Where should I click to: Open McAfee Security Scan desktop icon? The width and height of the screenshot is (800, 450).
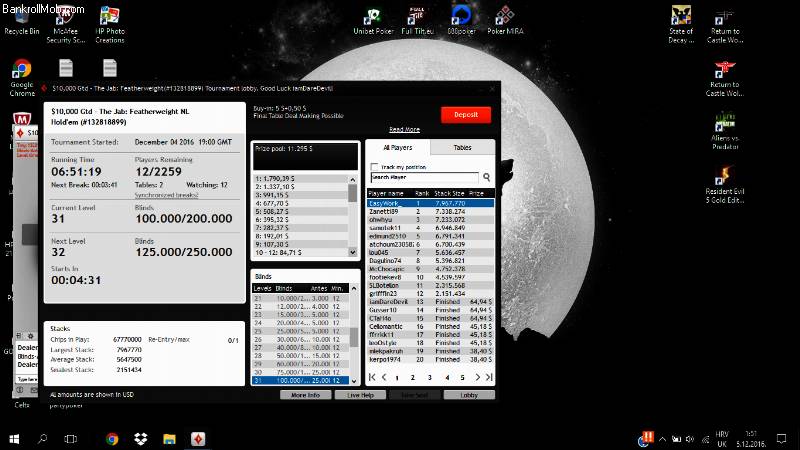(x=65, y=26)
